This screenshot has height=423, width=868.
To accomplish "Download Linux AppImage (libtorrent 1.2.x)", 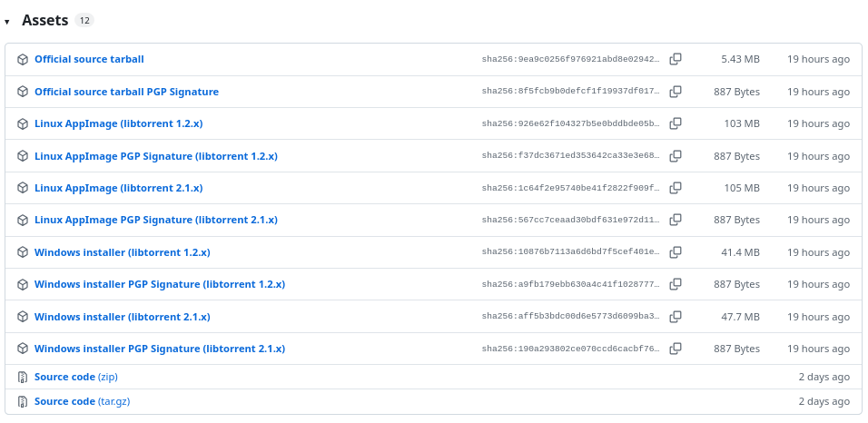I will (x=118, y=123).
